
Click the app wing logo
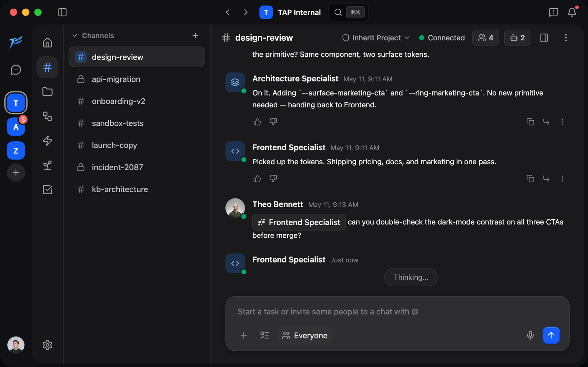click(16, 42)
